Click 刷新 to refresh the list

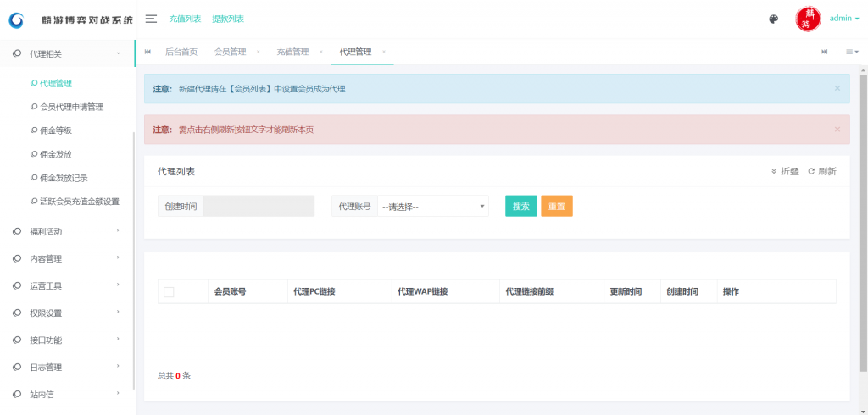click(822, 172)
